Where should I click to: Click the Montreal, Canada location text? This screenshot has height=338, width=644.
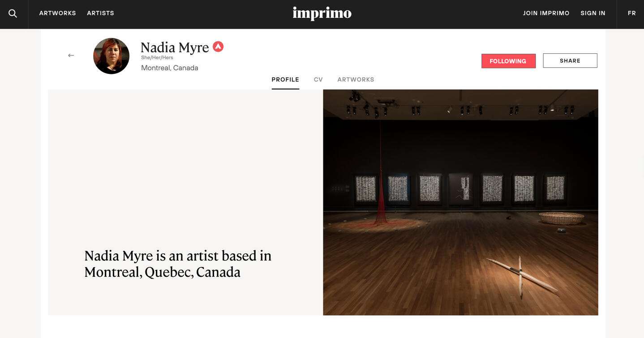(169, 68)
